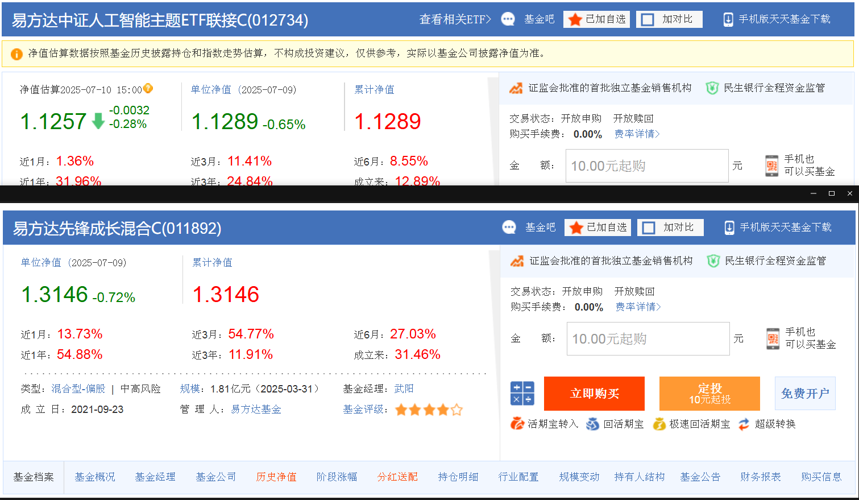Click the 民生银行 shield icon in the lower window
The height and width of the screenshot is (500, 859).
[713, 261]
